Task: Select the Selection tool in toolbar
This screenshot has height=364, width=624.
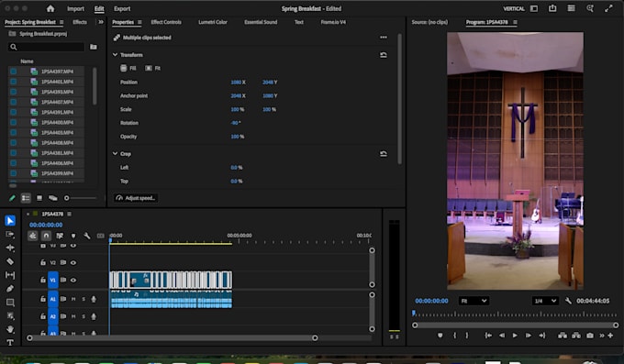Action: coord(10,220)
